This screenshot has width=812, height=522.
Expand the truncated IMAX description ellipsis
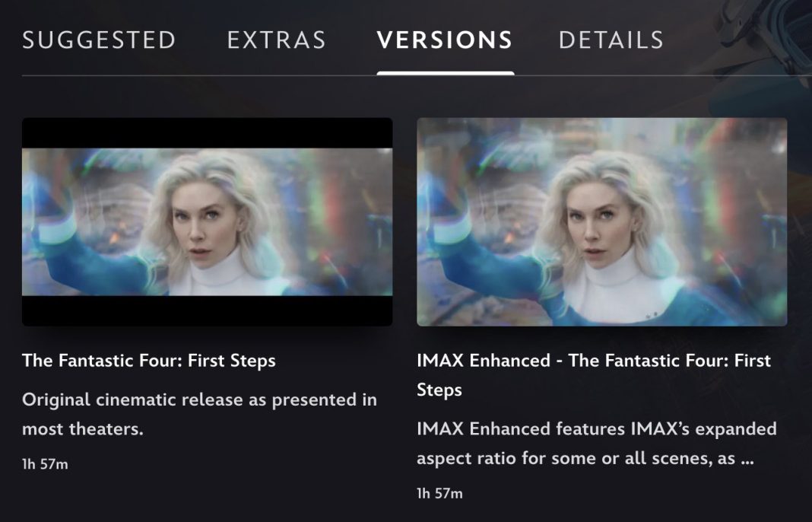(746, 460)
